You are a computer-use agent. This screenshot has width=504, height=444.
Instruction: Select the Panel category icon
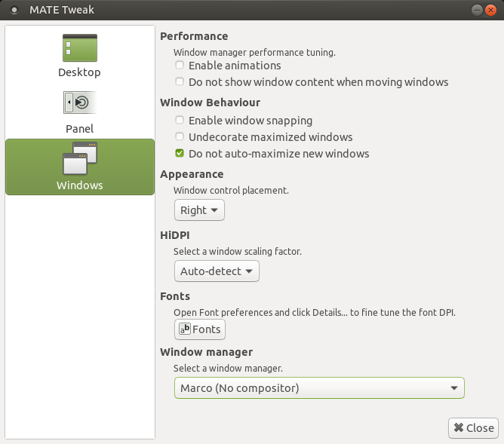click(79, 103)
